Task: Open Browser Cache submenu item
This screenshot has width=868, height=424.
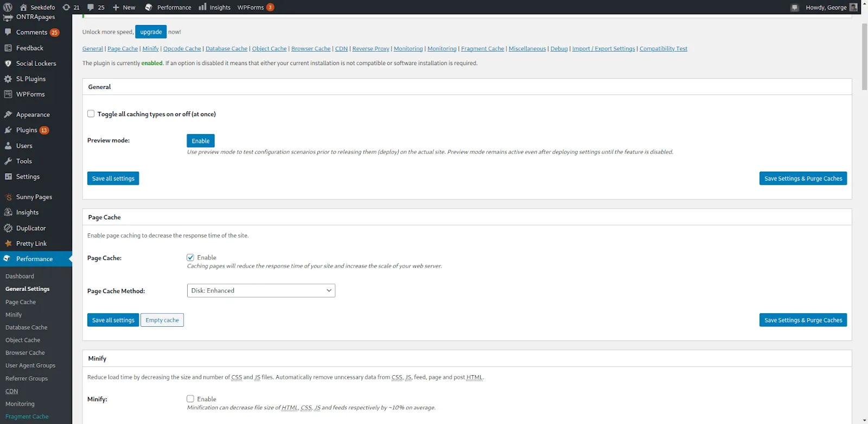Action: pos(25,352)
